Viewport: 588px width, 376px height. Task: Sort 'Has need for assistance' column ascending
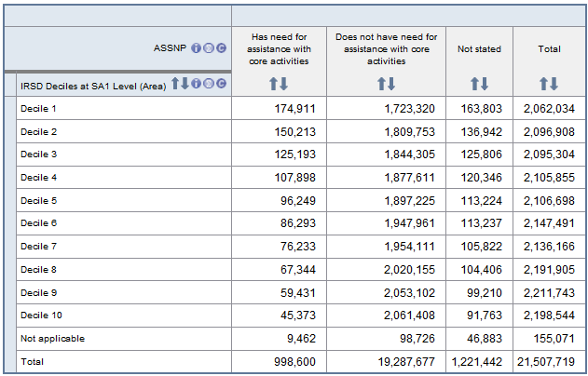click(274, 85)
